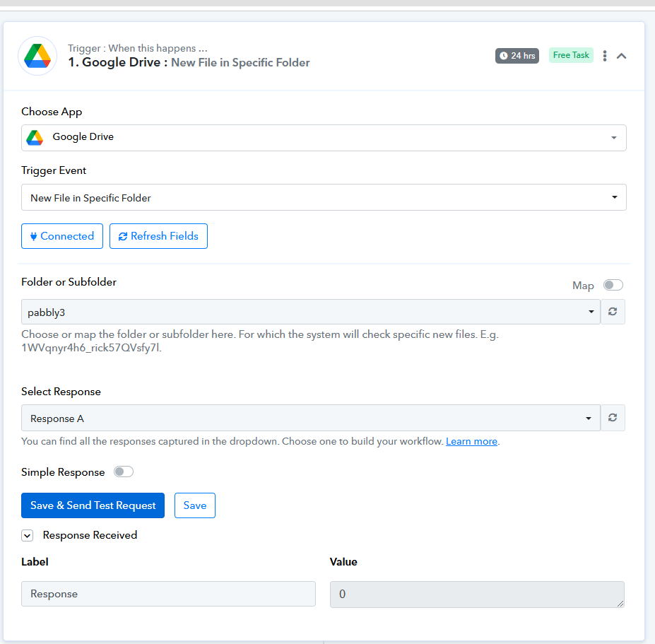
Task: Click the plug icon on Connected button
Action: 34,237
